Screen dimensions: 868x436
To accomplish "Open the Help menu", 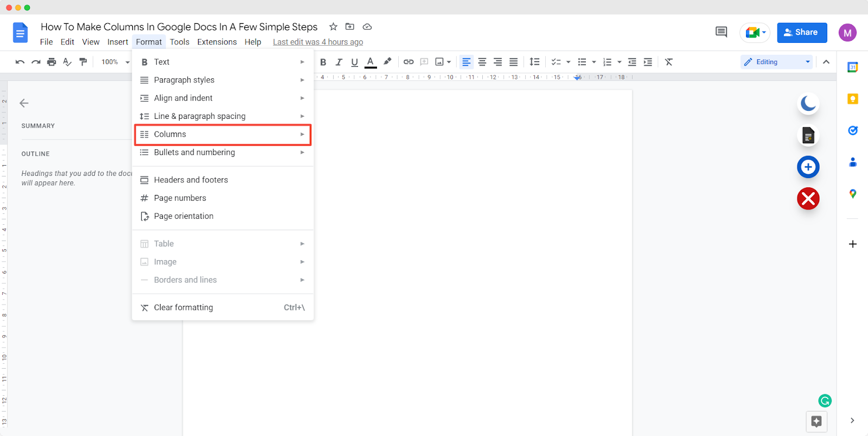I will tap(253, 42).
